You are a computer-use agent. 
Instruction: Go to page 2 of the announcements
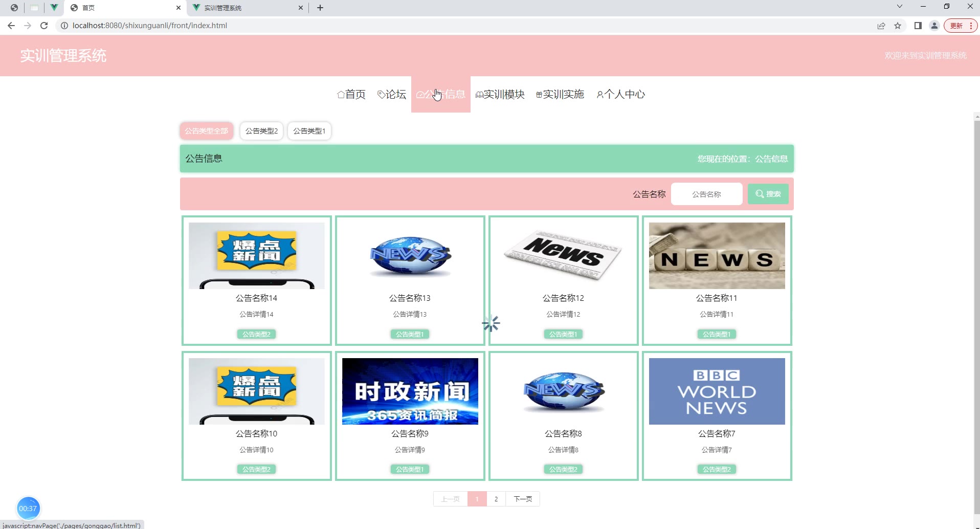click(x=496, y=499)
